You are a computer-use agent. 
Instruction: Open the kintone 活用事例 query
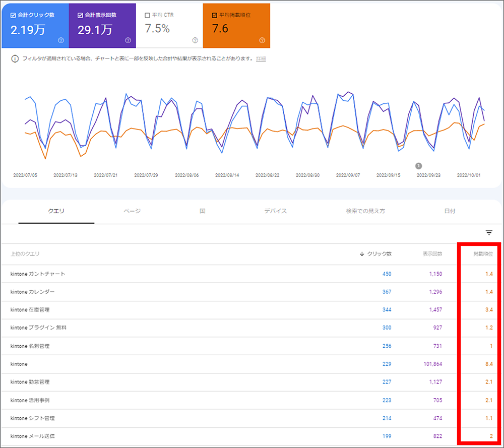[30, 401]
